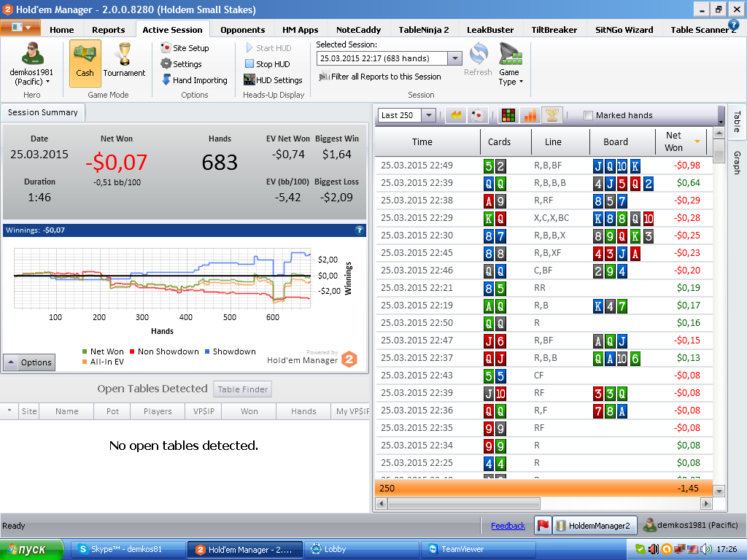Open the application menu button
The image size is (747, 560).
pyautogui.click(x=20, y=28)
